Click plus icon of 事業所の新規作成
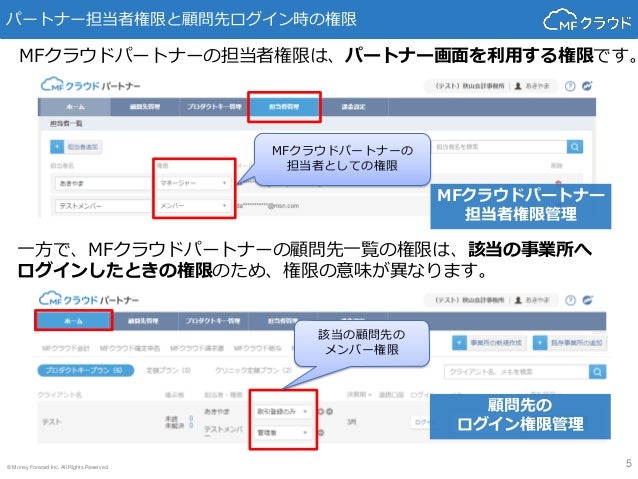The image size is (638, 479). tap(459, 343)
